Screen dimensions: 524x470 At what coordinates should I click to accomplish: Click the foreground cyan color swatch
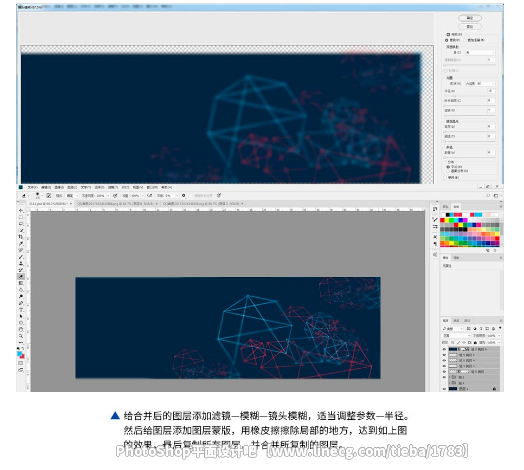(20, 353)
